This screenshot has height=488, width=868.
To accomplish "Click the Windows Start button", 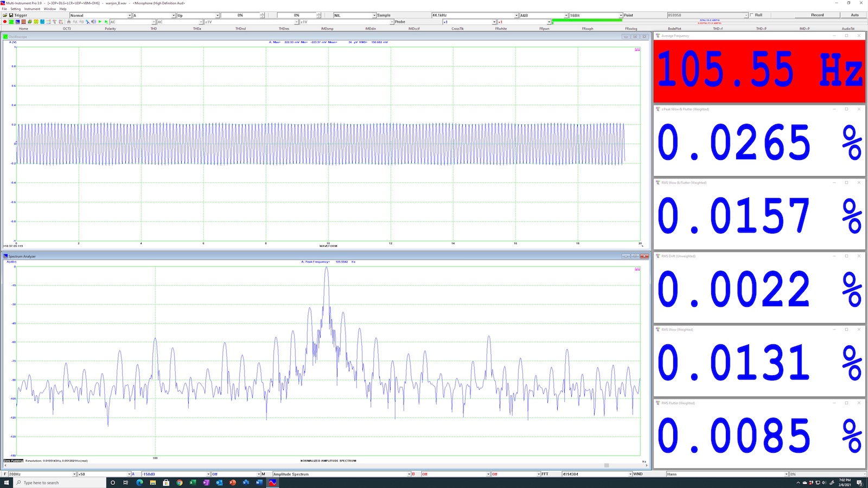I will point(7,483).
